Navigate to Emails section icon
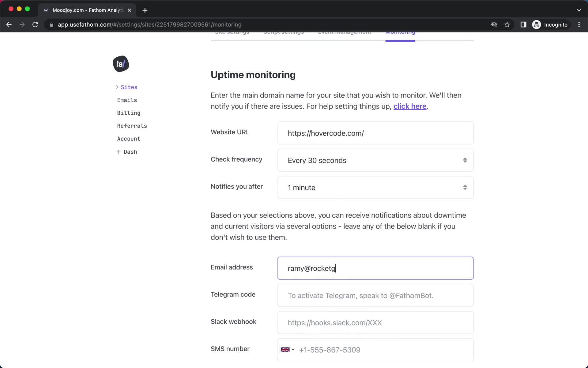 click(x=127, y=100)
